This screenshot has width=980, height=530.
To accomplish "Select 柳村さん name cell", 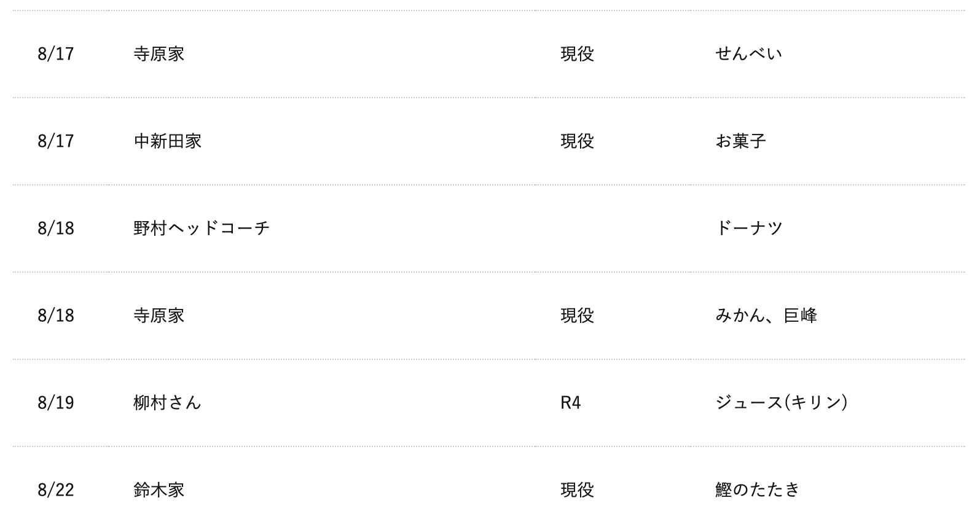I will pyautogui.click(x=167, y=403).
